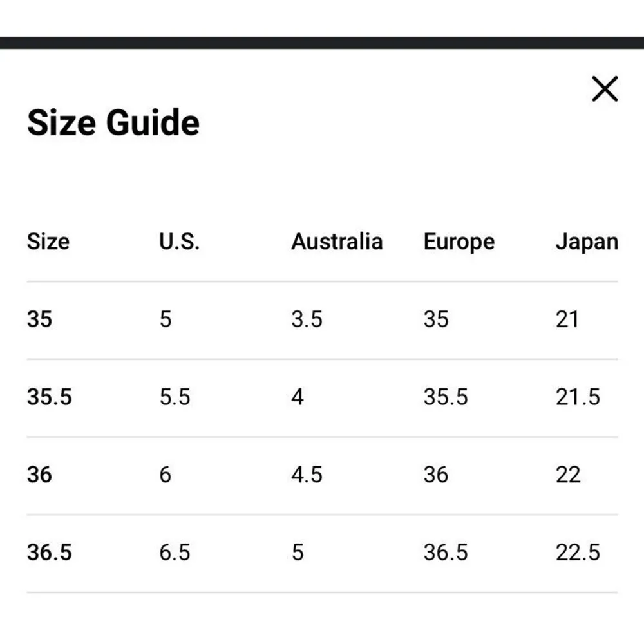Click Japan value 22.5
Screen dimensions: 644x644
pyautogui.click(x=578, y=553)
